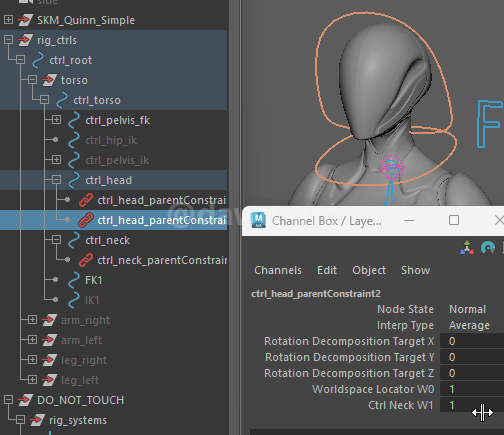Viewport: 504px width, 435px height.
Task: Click the colored axes manipulator icon
Action: 467,248
